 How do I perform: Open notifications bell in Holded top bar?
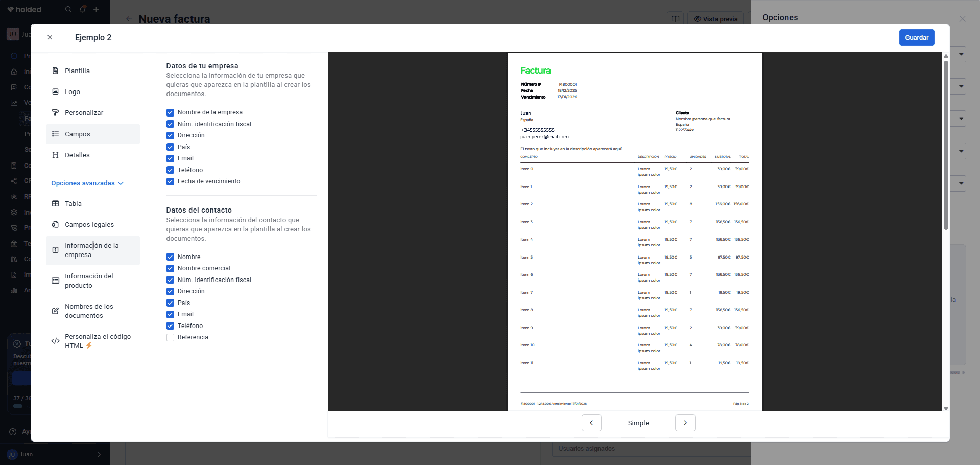point(82,9)
